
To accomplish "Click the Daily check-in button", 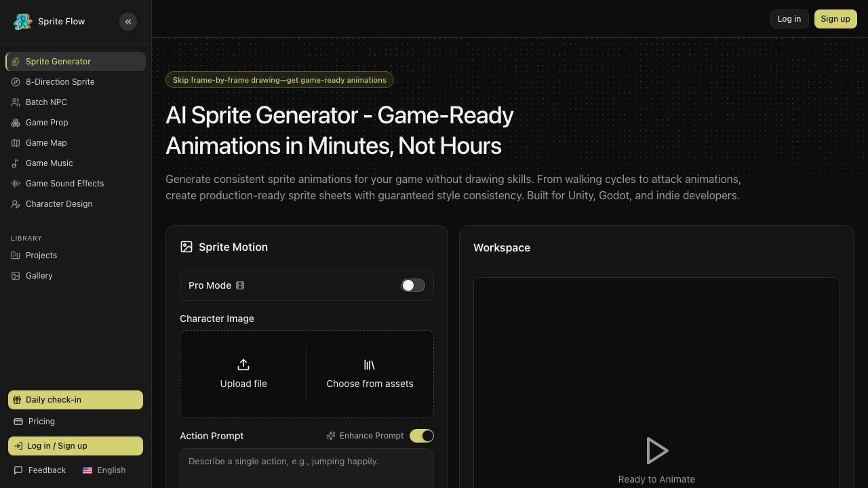I will [x=75, y=400].
